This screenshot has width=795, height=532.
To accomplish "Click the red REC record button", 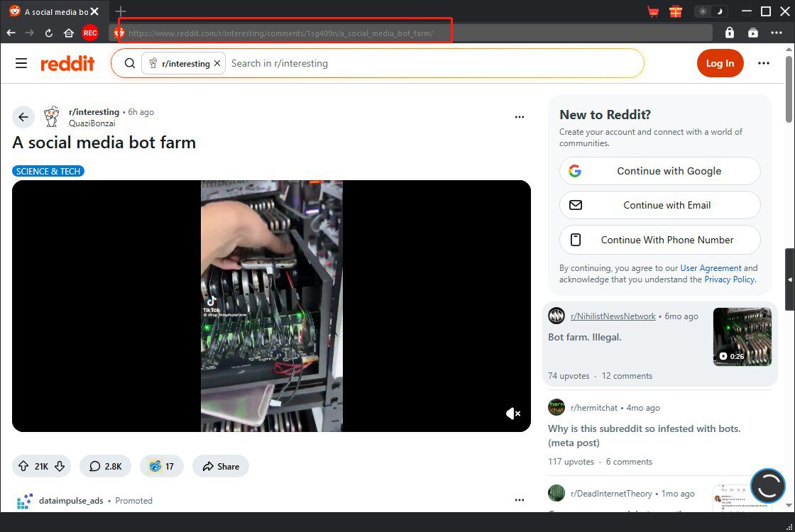I will pyautogui.click(x=90, y=33).
